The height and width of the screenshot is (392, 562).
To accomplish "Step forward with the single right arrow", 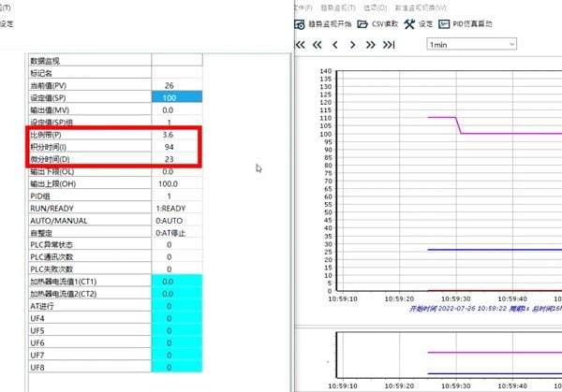I will click(x=352, y=44).
